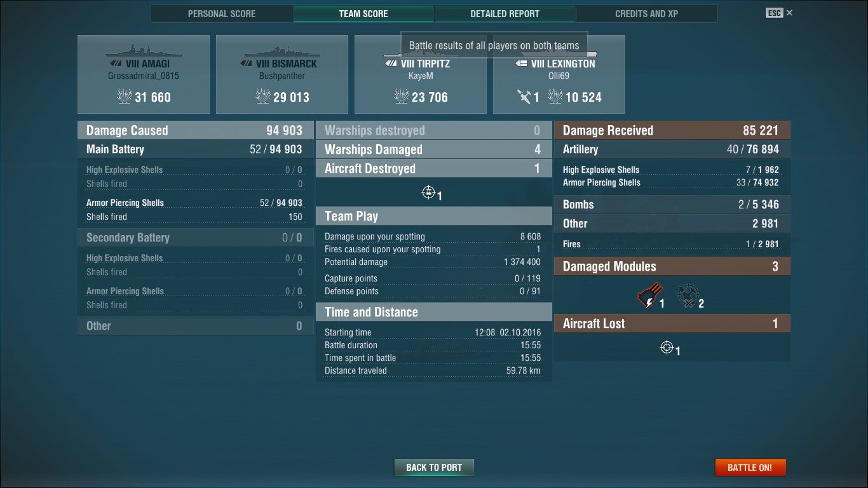Click the battleship class icon next to VIII Bismarck
This screenshot has width=868, height=488.
[x=247, y=64]
